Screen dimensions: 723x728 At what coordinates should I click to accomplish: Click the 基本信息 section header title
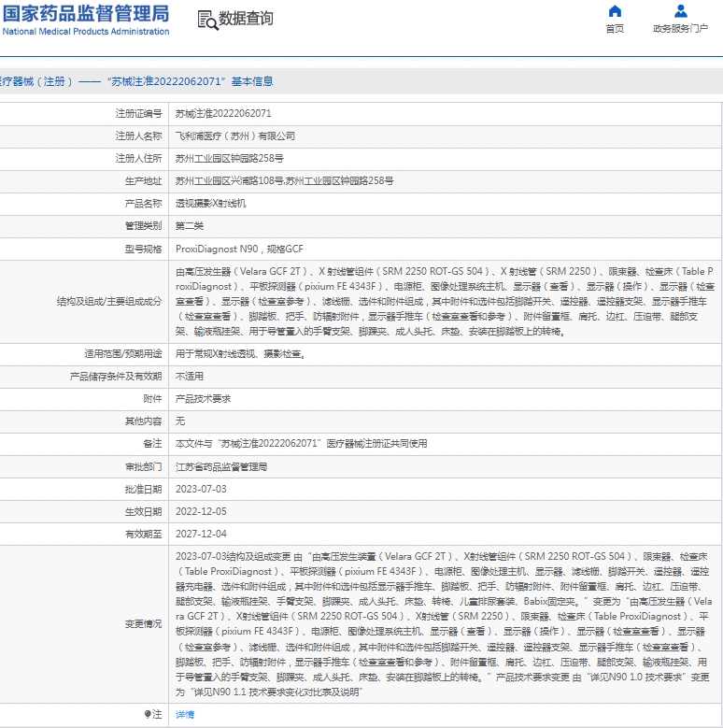(x=137, y=81)
